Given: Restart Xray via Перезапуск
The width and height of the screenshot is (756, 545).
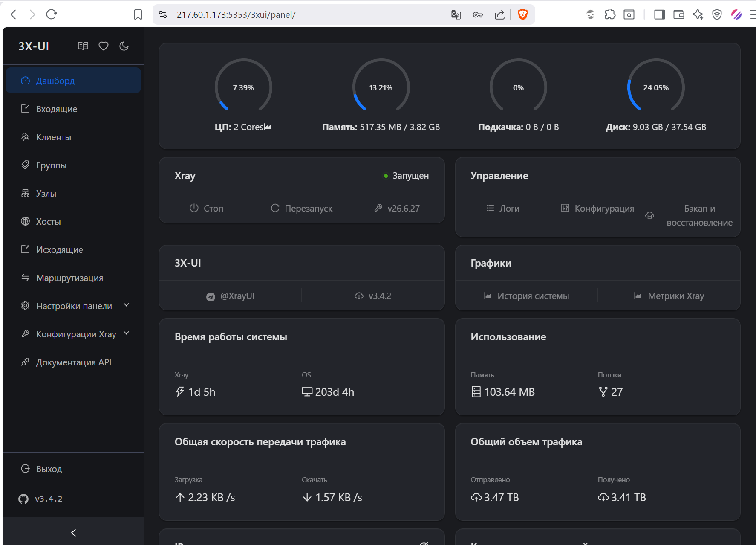Looking at the screenshot, I should (302, 208).
